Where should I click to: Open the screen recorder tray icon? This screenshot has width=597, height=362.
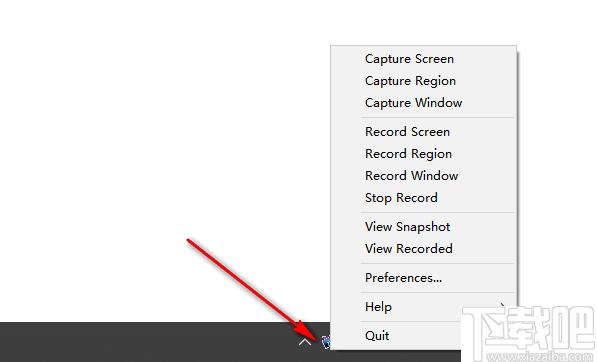coord(326,342)
